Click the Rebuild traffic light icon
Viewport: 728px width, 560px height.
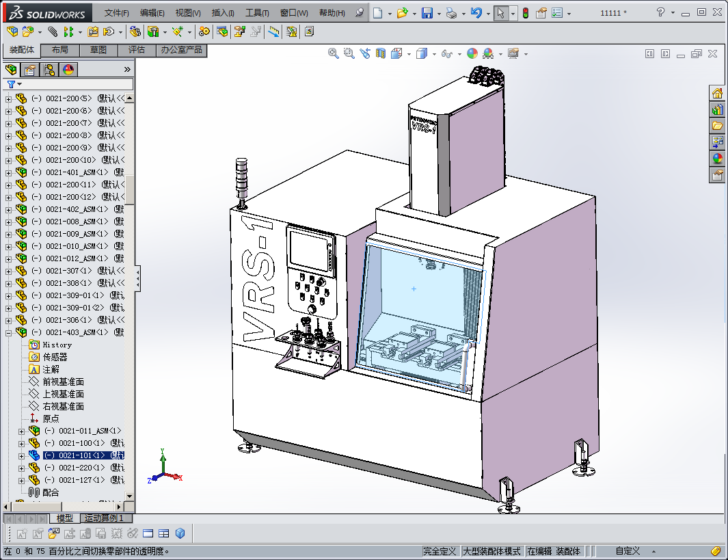pos(525,13)
